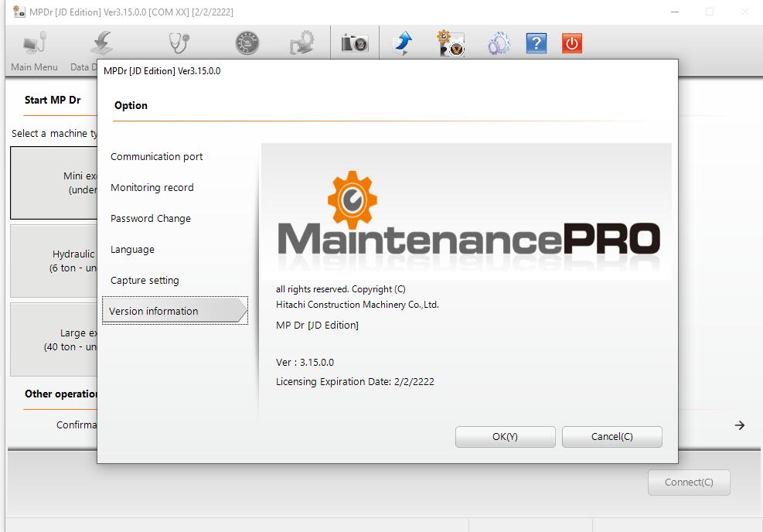Image resolution: width=763 pixels, height=532 pixels.
Task: Click the Cancel(C) button
Action: [x=611, y=437]
